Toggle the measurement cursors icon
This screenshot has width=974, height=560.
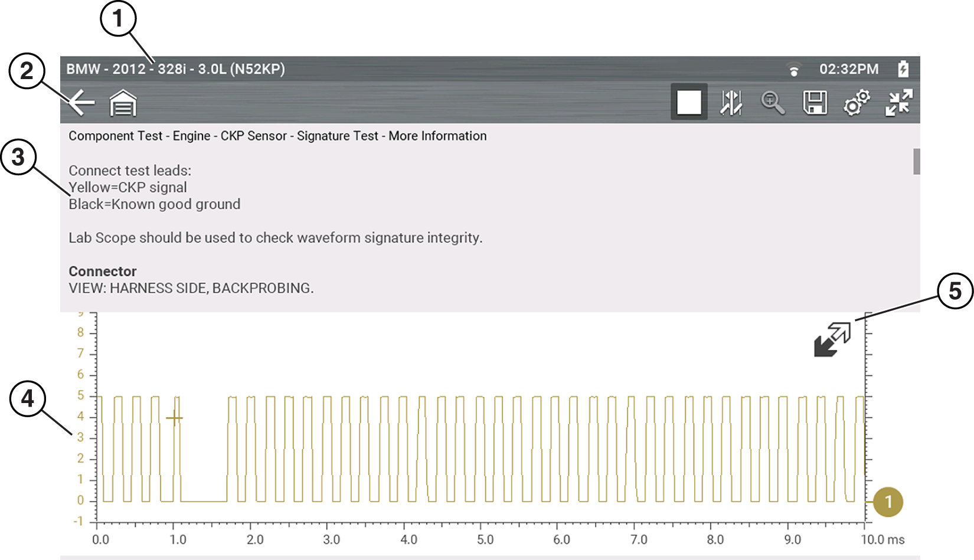pyautogui.click(x=731, y=103)
